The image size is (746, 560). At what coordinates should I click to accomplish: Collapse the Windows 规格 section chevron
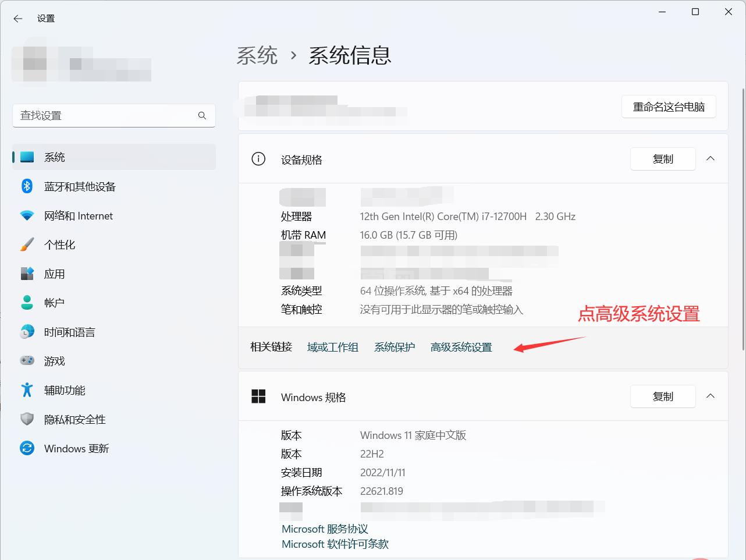point(711,396)
